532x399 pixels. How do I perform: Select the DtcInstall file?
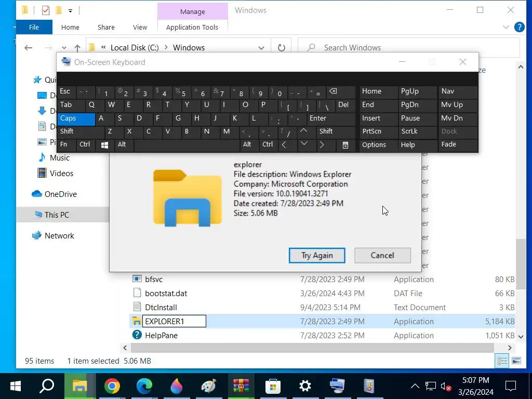pos(161,308)
